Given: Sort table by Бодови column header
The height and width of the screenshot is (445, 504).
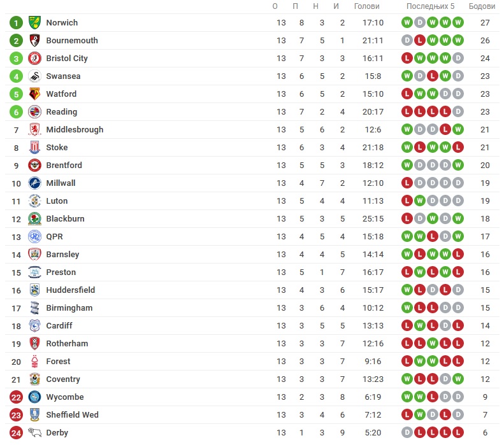Looking at the screenshot, I should click(x=482, y=6).
